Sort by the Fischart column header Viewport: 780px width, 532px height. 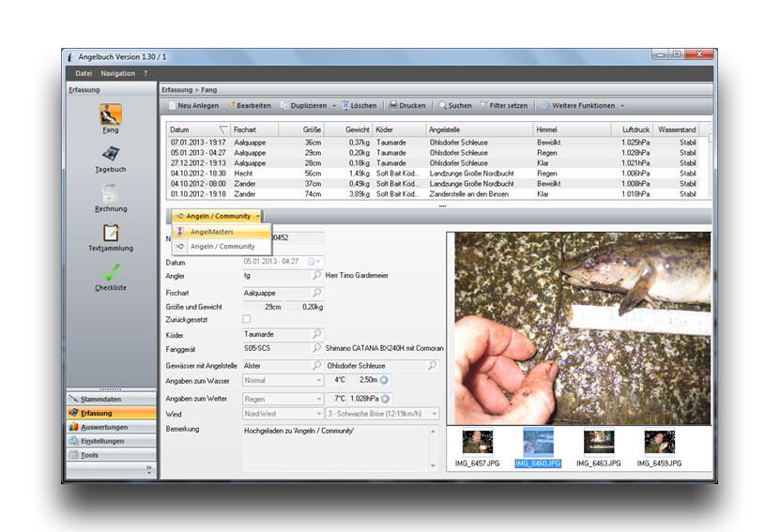(x=254, y=129)
